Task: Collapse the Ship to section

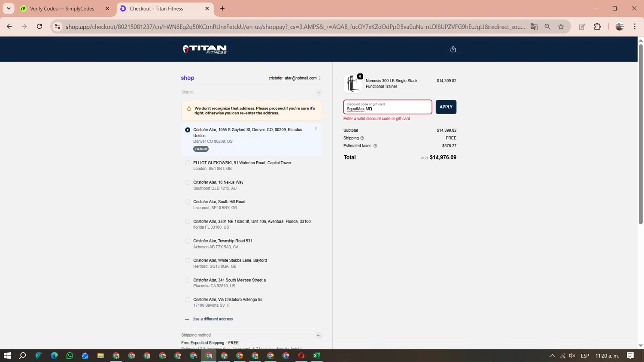Action: pos(319,92)
